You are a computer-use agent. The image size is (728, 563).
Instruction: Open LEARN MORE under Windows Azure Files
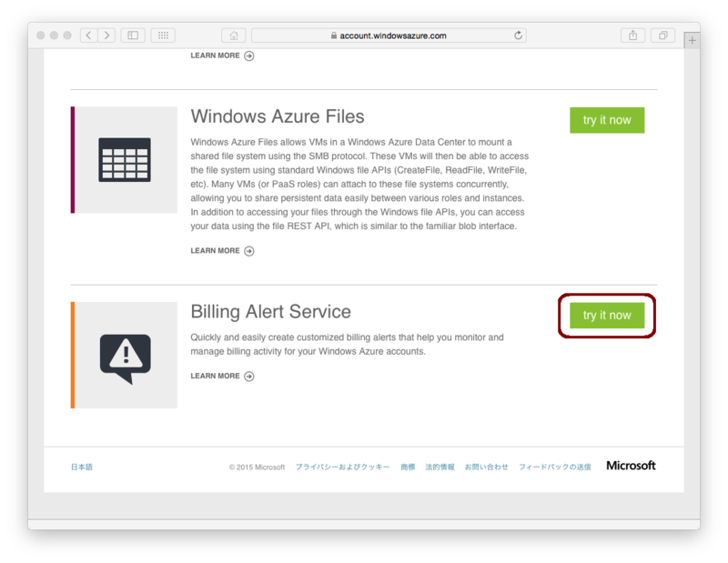tap(222, 251)
